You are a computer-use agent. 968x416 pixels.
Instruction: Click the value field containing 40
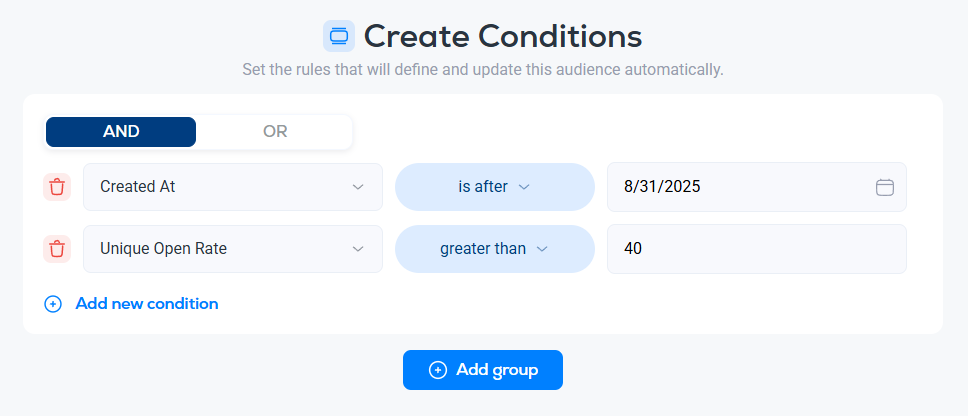756,249
